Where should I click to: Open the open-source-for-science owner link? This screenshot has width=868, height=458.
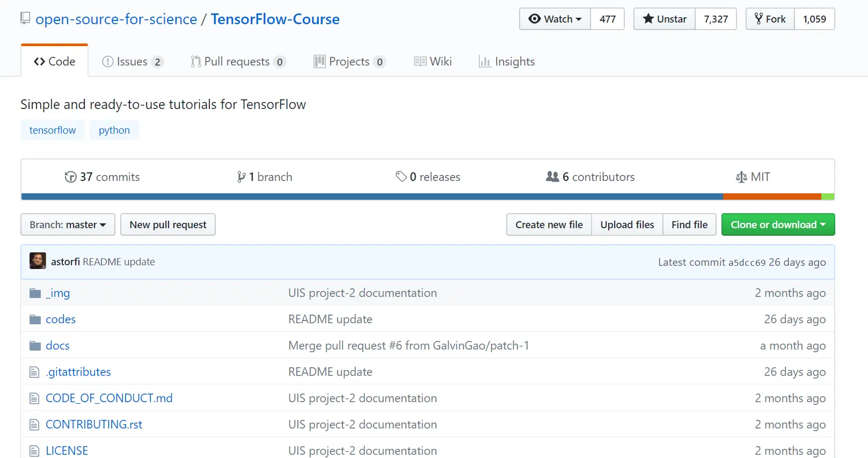point(116,19)
